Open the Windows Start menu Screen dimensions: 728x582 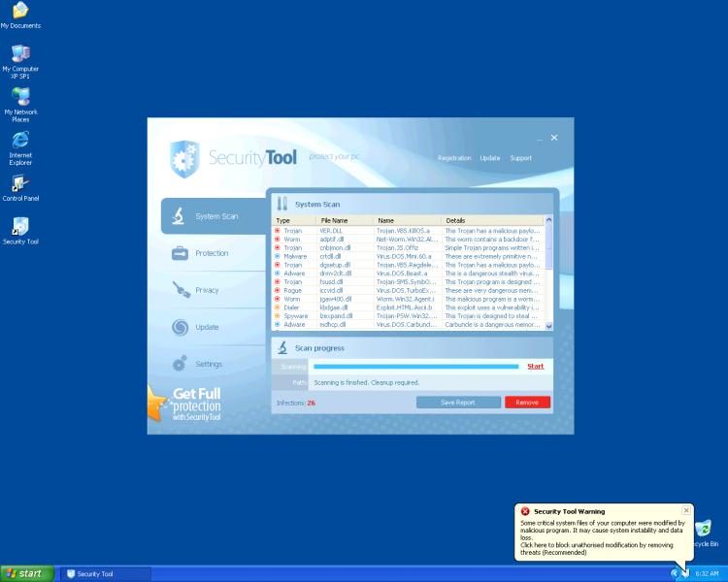pos(27,573)
